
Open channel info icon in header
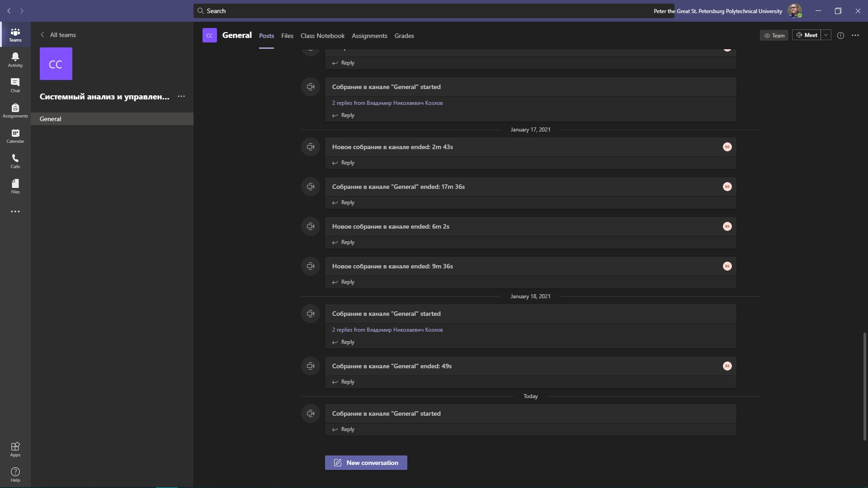point(840,35)
